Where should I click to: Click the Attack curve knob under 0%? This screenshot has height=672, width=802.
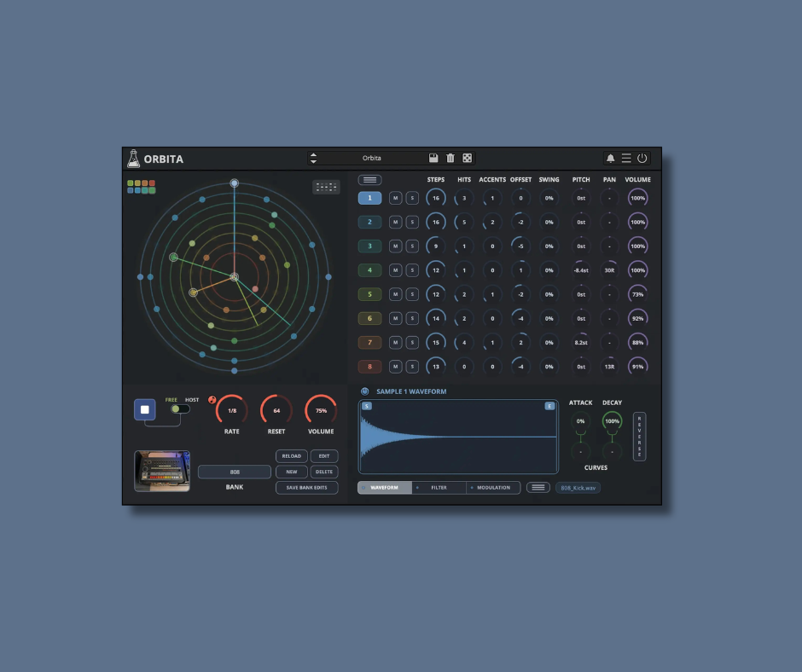pyautogui.click(x=580, y=451)
